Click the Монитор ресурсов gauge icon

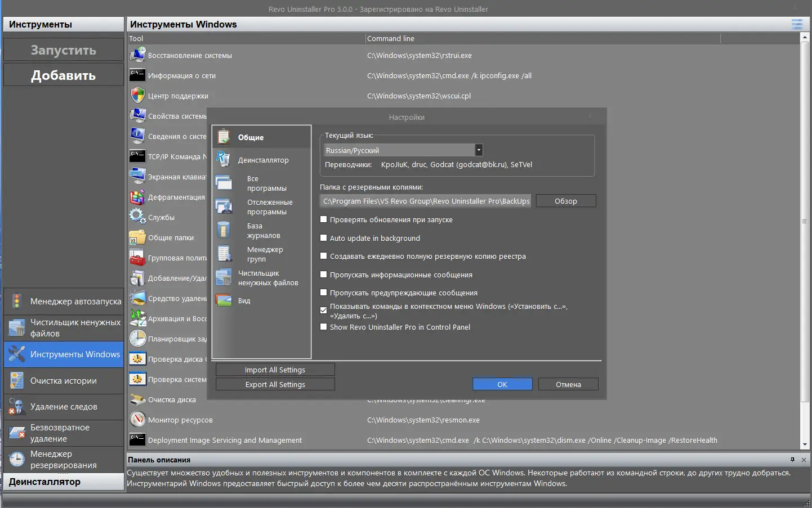click(137, 420)
